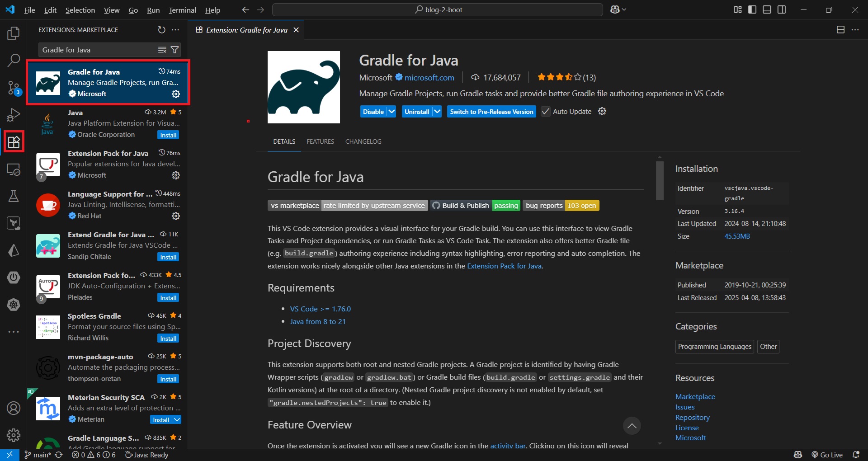Screen dimensions: 868x461
Task: Expand Disable dropdown arrow
Action: point(392,111)
